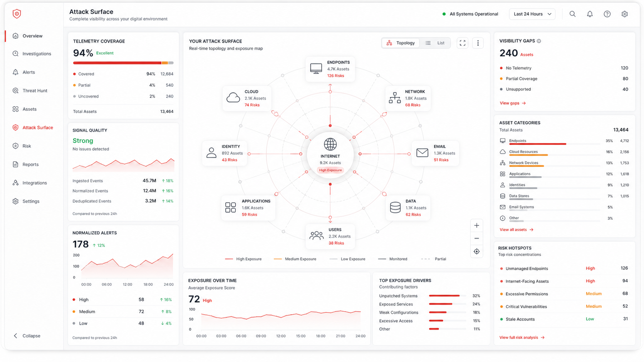Click the All Systems Operational status
This screenshot has height=362, width=644.
470,14
